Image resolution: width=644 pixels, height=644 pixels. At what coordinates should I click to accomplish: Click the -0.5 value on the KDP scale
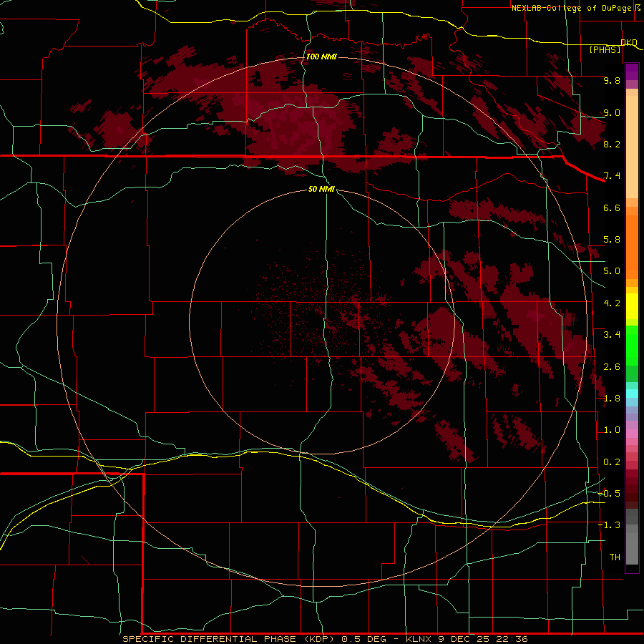[609, 494]
